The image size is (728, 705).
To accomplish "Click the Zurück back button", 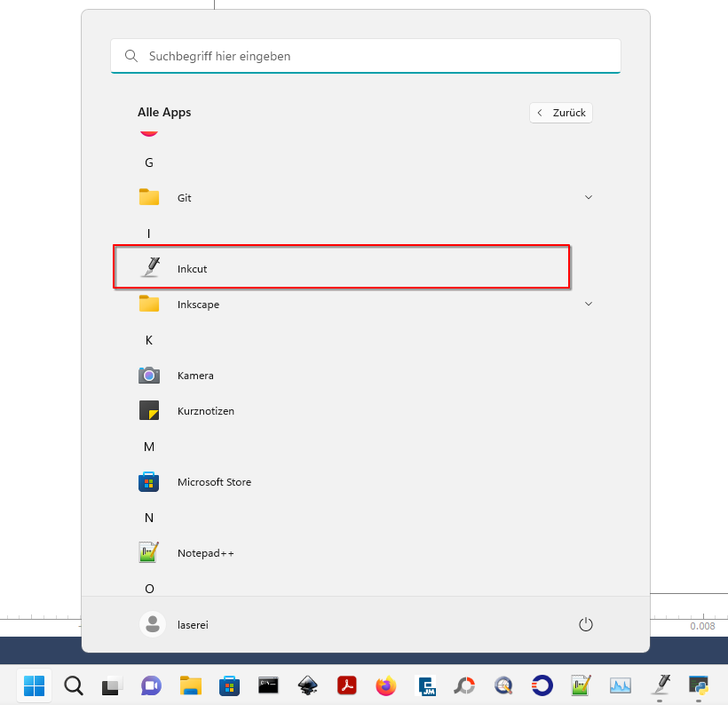I will click(x=561, y=113).
